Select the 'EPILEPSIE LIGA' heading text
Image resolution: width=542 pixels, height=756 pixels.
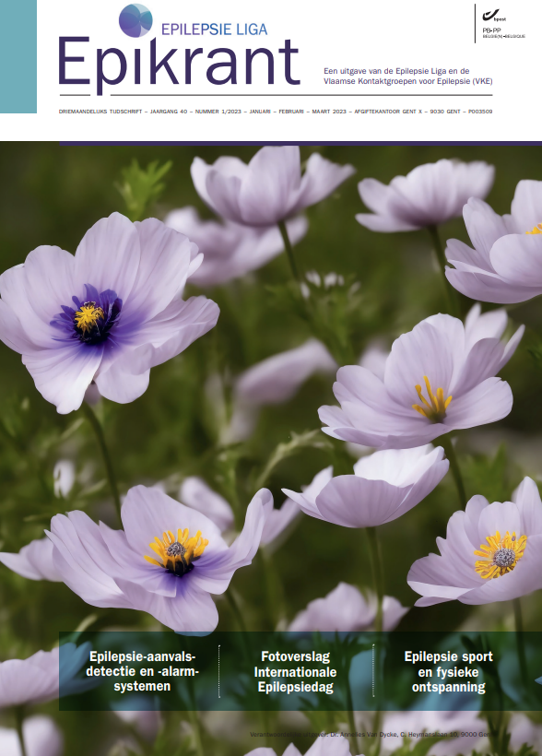coord(214,30)
